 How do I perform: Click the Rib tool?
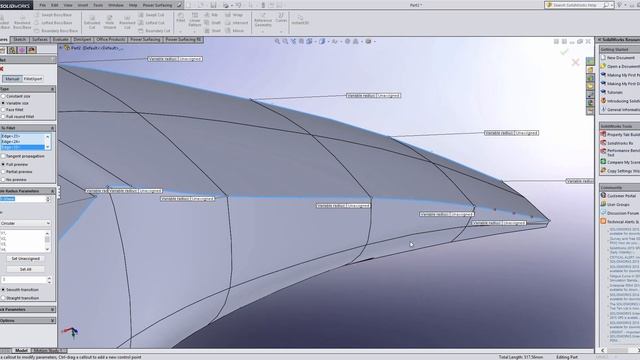(x=211, y=15)
